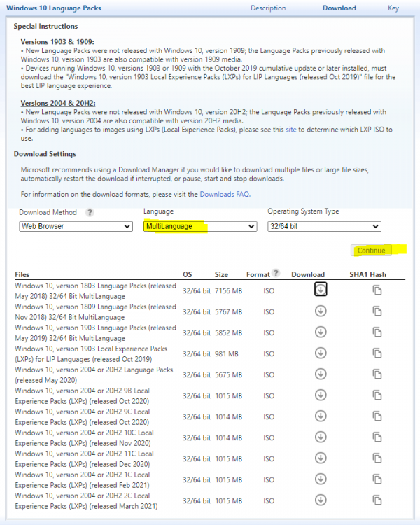
Task: Copy SHA1 hash for 1903 Language Packs May 2019
Action: [x=377, y=332]
